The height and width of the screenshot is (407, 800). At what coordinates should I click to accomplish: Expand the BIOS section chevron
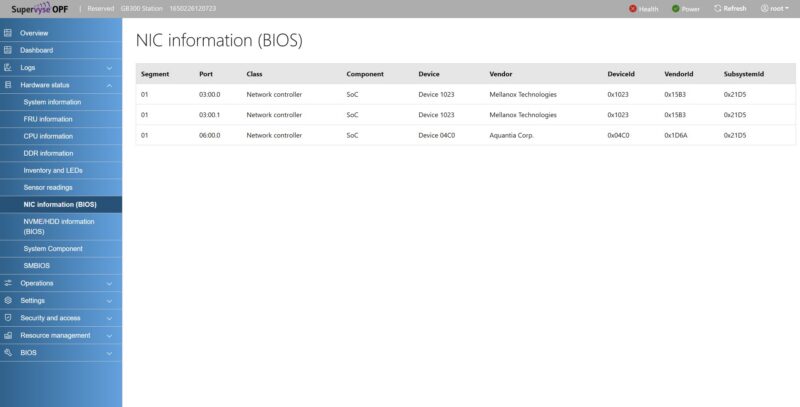tap(109, 353)
